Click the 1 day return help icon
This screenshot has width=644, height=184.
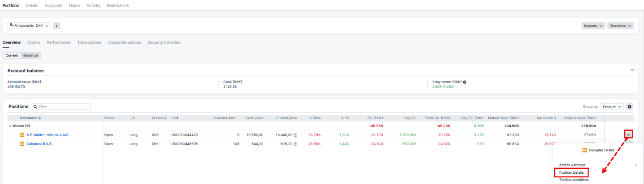[x=465, y=82]
